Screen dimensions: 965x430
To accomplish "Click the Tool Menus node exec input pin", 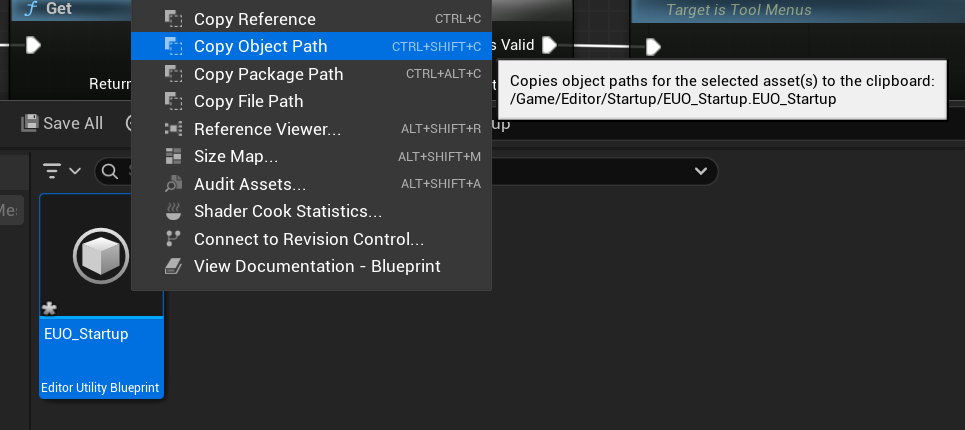I will (653, 46).
